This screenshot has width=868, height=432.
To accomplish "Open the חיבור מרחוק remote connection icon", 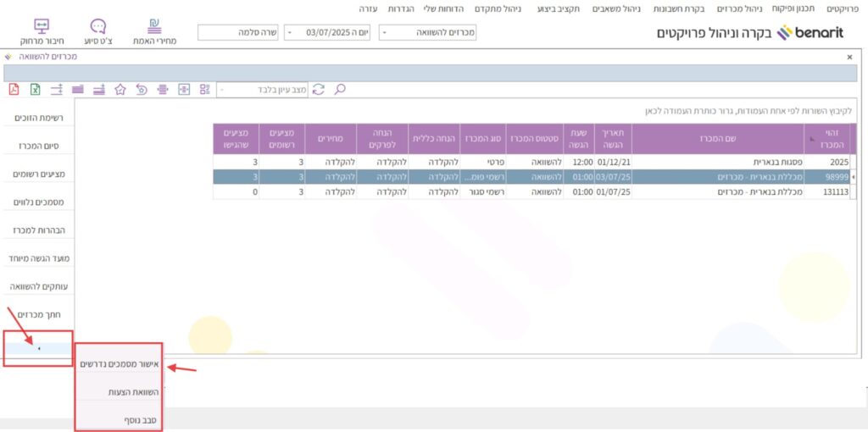I will click(42, 31).
